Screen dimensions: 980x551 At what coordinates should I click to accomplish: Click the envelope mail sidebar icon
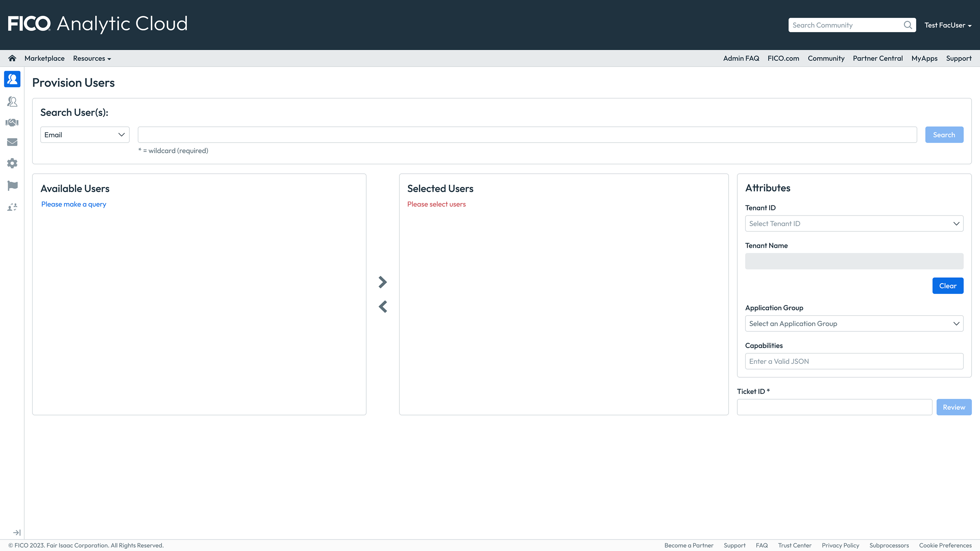coord(12,142)
